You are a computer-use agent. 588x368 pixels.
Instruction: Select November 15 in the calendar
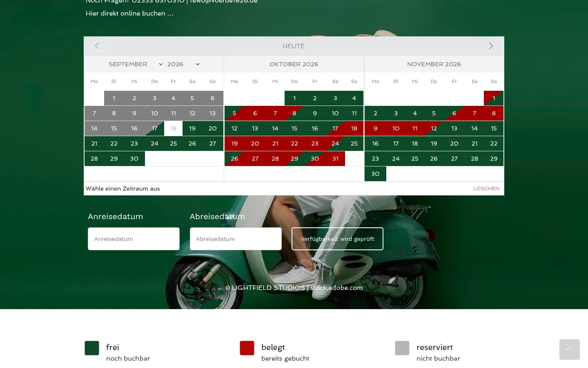point(494,128)
